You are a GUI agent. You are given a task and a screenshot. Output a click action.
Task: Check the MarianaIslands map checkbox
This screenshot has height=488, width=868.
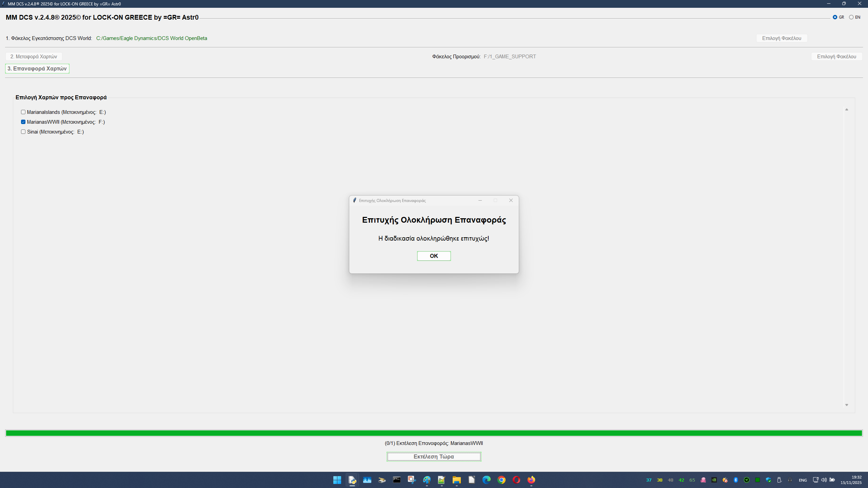click(x=23, y=112)
